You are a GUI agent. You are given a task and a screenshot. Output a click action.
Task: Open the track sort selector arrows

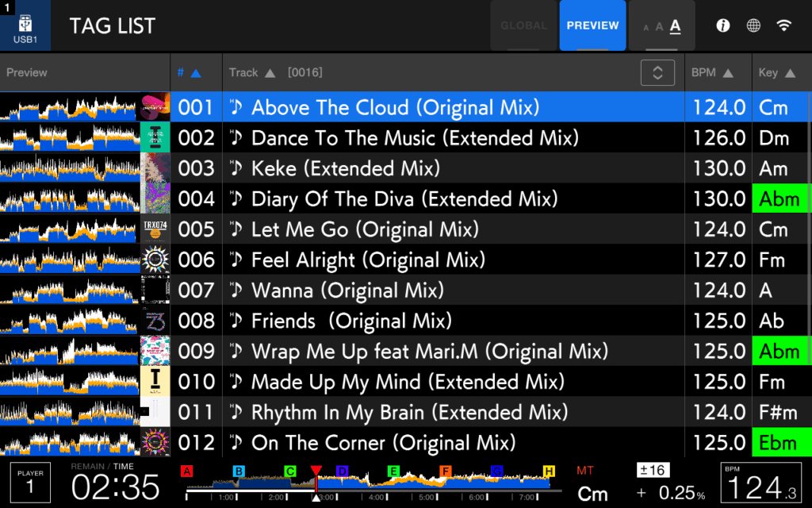[657, 72]
